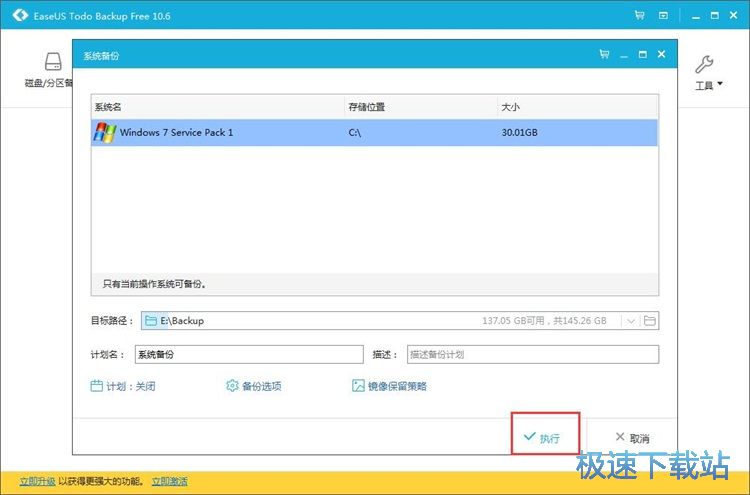The height and width of the screenshot is (495, 750).
Task: Click the system name column header
Action: [218, 107]
